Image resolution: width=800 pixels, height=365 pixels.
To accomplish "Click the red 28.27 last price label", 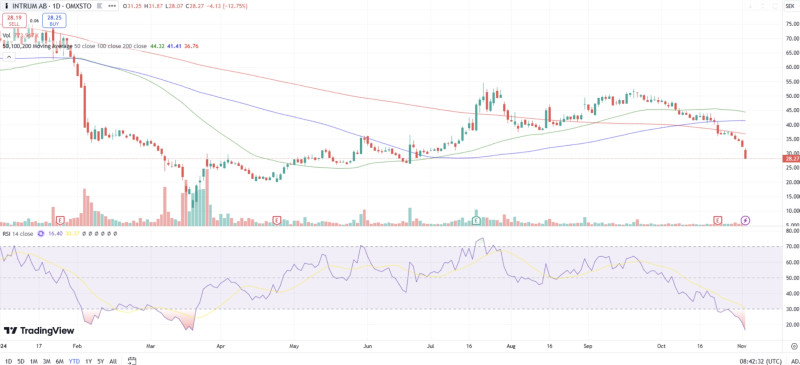I will (790, 159).
